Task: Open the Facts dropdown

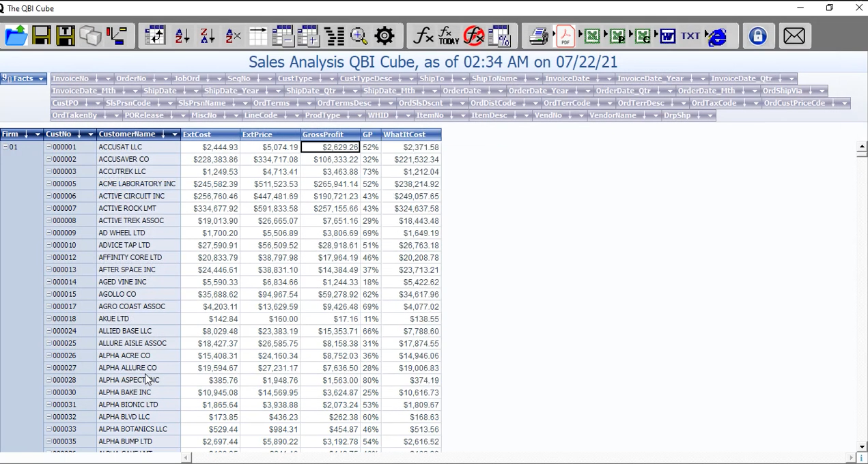Action: [x=41, y=78]
